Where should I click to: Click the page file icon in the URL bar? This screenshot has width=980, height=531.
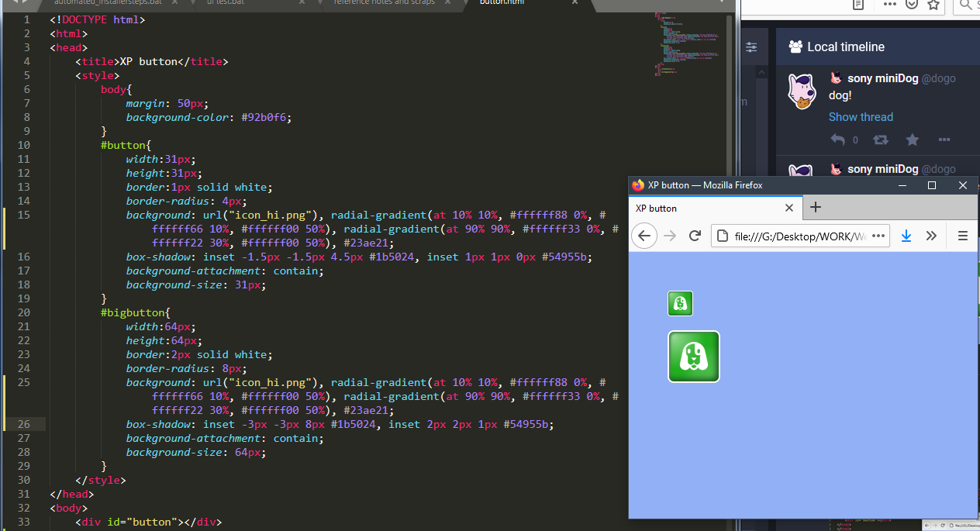pyautogui.click(x=722, y=236)
